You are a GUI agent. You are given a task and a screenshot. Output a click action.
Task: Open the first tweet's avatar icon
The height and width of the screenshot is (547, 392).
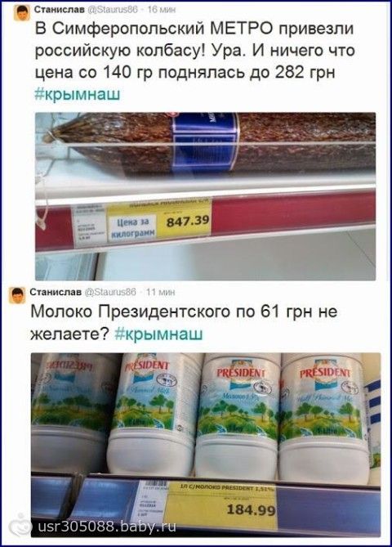[x=22, y=14]
